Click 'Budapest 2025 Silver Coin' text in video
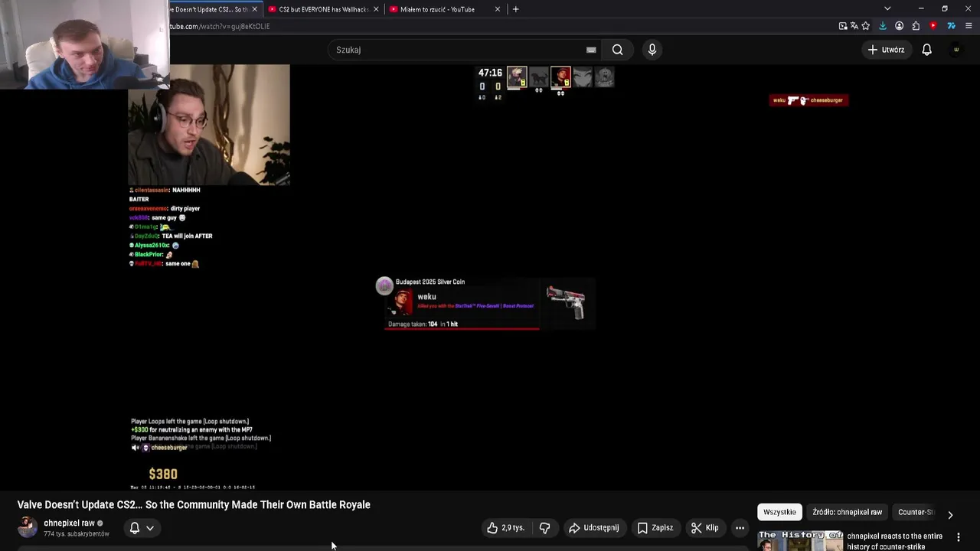This screenshot has height=551, width=980. 430,282
